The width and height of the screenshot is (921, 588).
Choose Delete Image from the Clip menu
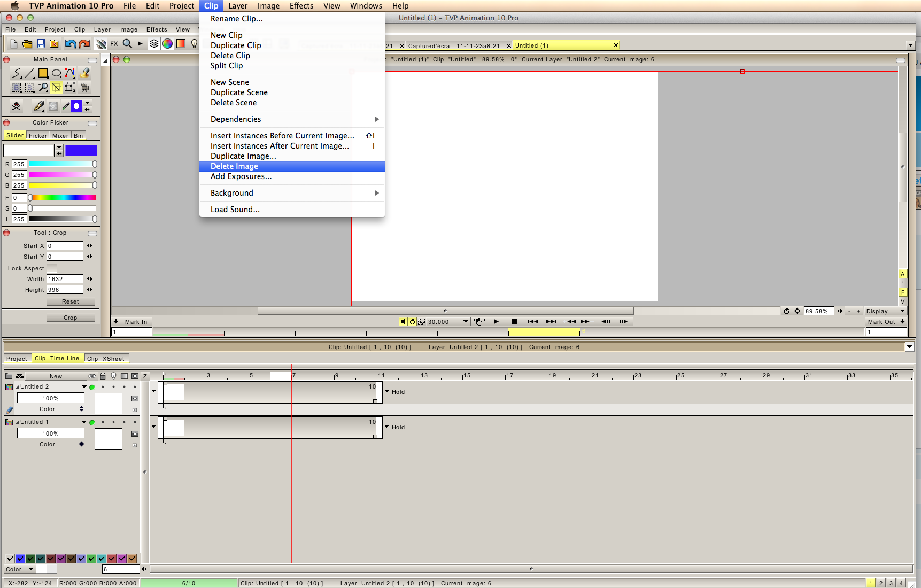[292, 166]
